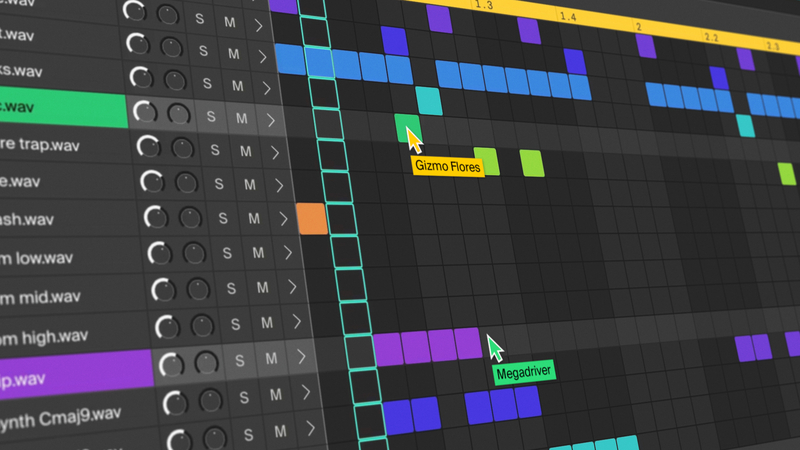
Task: Select the re trap.wav track name
Action: click(40, 145)
